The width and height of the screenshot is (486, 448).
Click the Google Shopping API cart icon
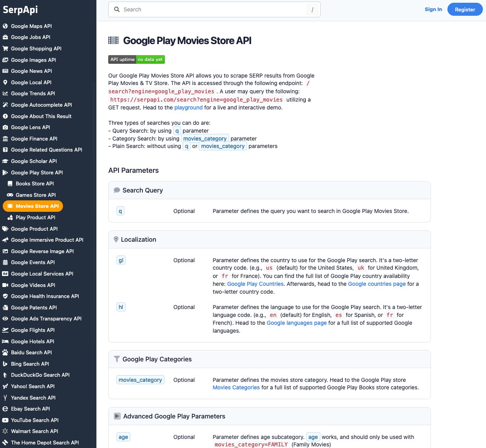[x=5, y=49]
